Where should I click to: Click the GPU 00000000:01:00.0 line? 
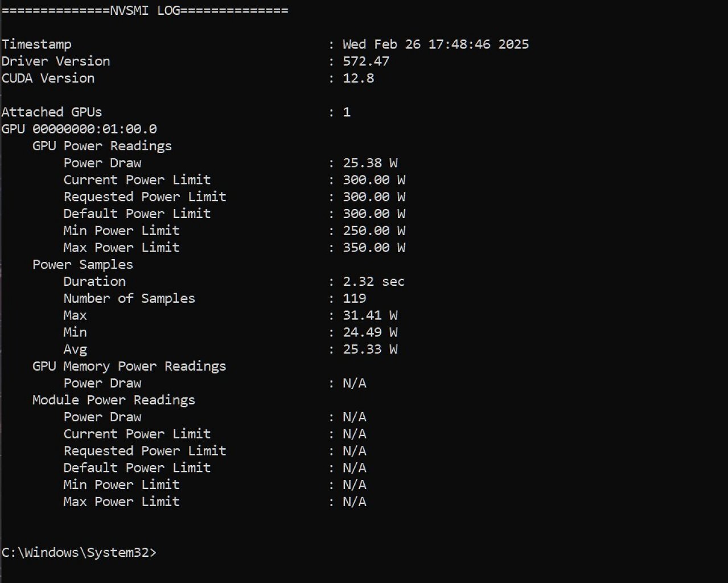coord(79,129)
